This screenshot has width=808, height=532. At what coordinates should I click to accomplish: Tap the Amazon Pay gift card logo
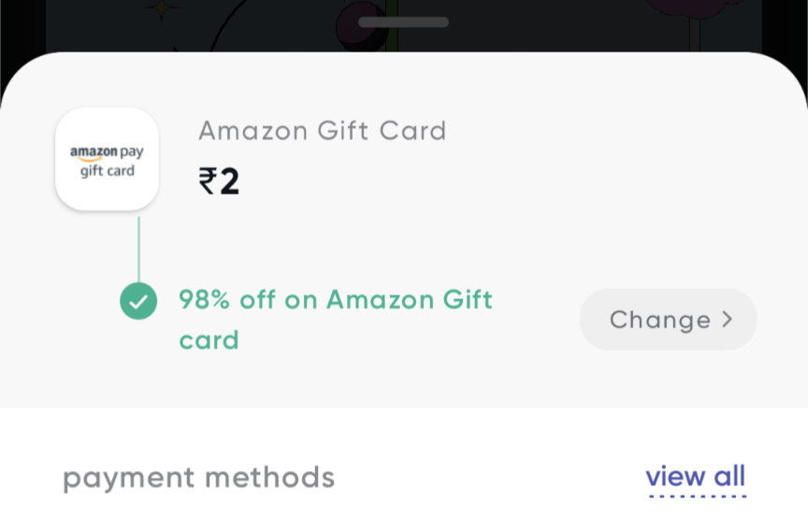click(107, 159)
